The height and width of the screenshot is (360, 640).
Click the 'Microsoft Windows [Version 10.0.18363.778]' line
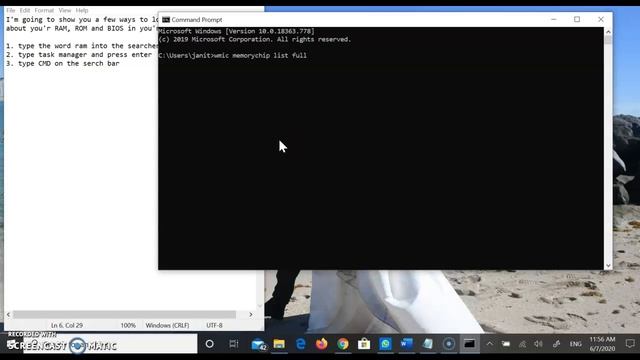click(x=237, y=31)
